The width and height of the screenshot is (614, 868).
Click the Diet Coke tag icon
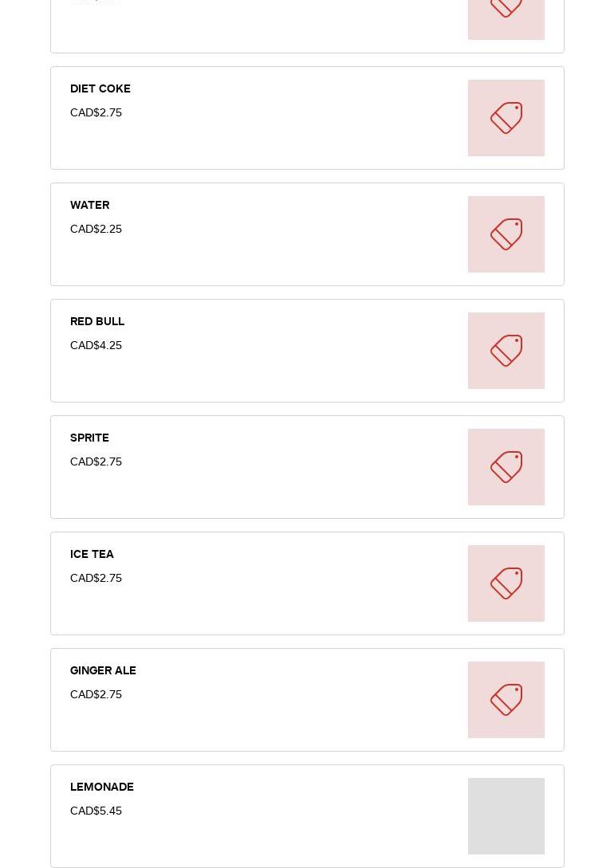(x=506, y=118)
